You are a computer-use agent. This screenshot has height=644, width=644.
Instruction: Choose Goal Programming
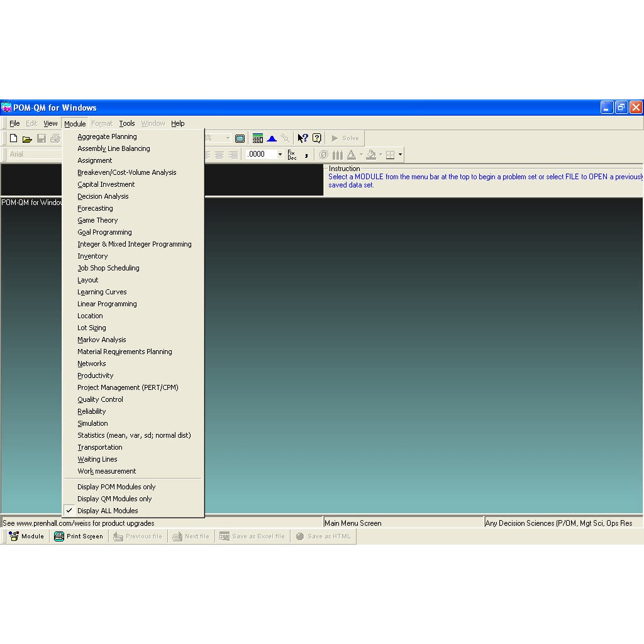point(133,232)
